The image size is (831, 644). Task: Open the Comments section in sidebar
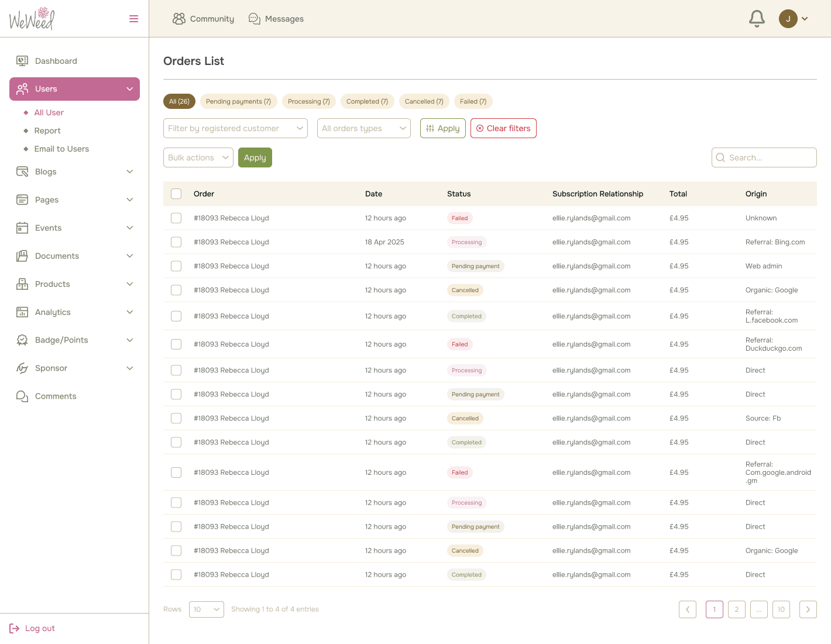click(x=55, y=396)
